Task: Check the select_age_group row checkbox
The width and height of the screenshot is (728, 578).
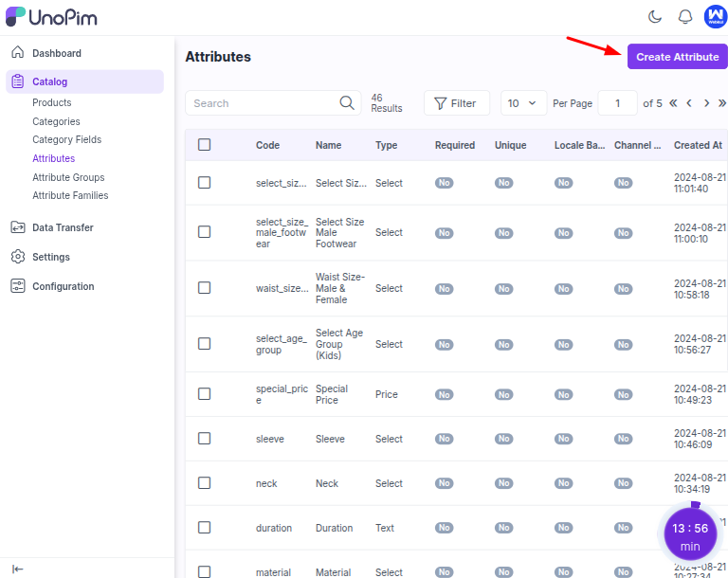Action: pos(205,344)
